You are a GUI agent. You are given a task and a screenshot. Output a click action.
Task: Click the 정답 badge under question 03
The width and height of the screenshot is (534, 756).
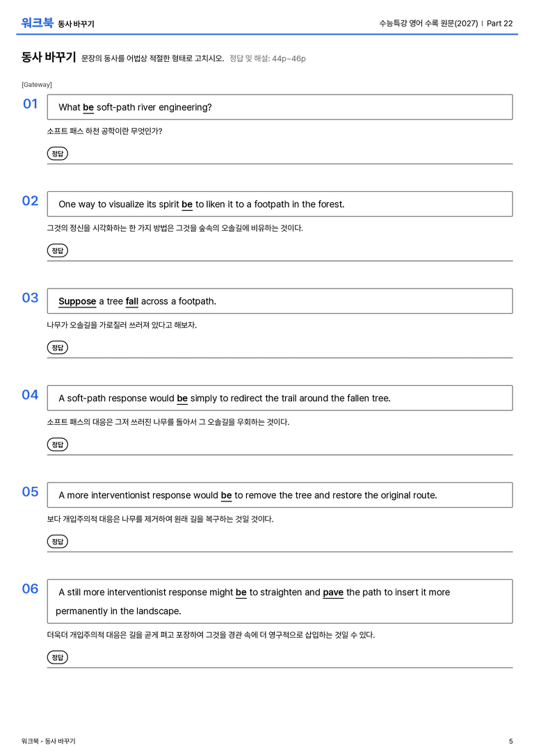[57, 348]
